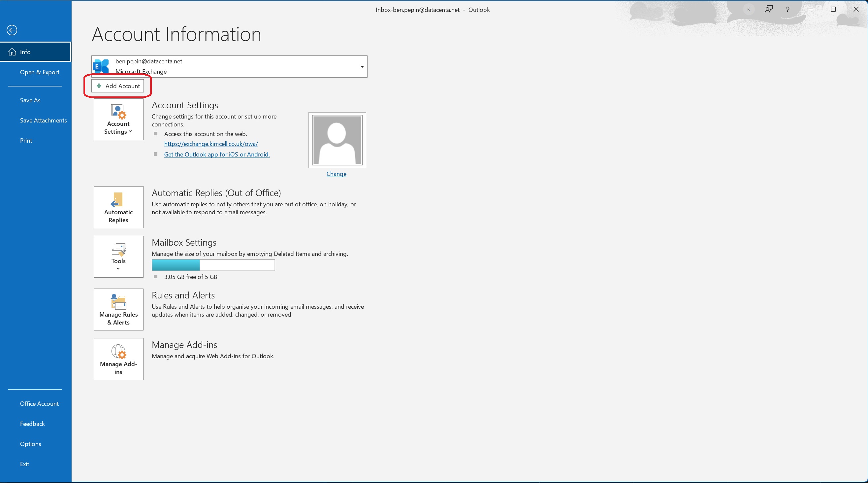This screenshot has height=483, width=868.
Task: Click the Help question mark icon
Action: click(x=788, y=10)
